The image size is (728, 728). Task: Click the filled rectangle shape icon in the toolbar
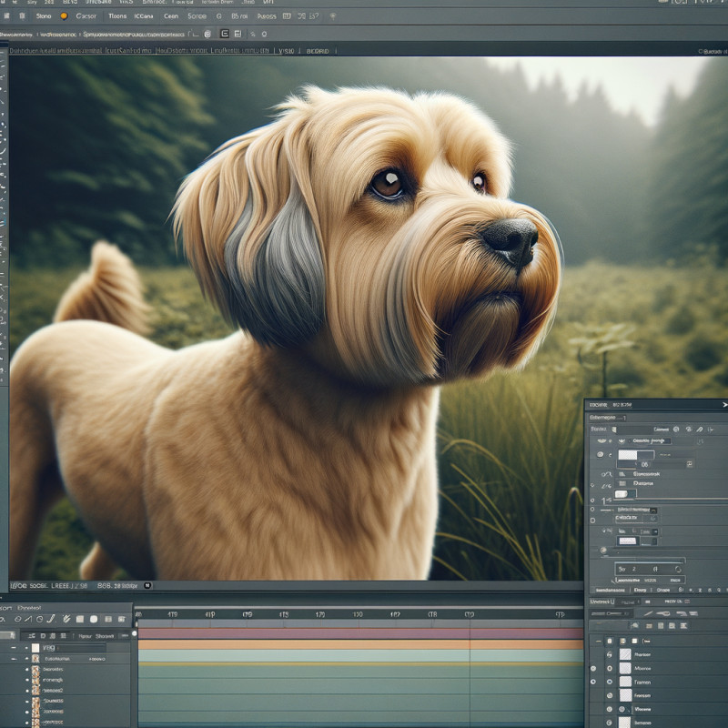(x=79, y=618)
